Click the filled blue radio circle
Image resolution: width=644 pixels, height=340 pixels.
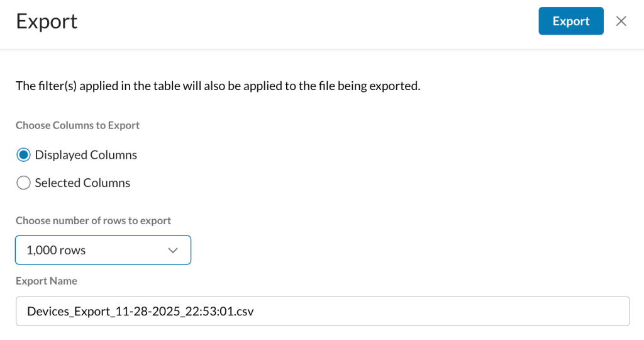(23, 155)
